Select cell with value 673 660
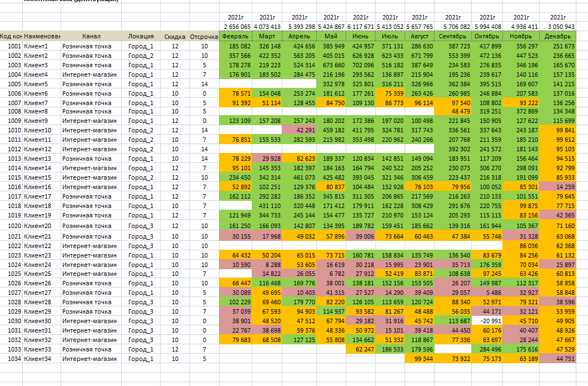This screenshot has width=588, height=386. click(331, 65)
